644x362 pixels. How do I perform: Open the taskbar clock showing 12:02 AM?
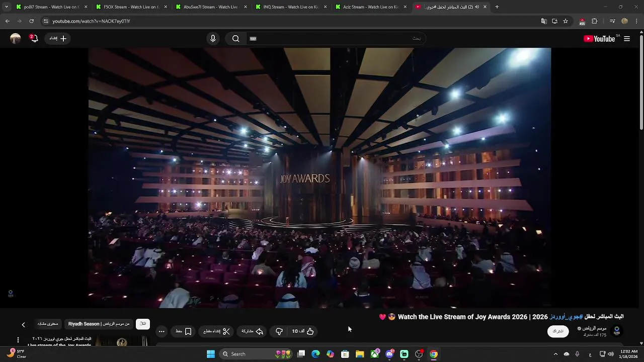tap(629, 354)
